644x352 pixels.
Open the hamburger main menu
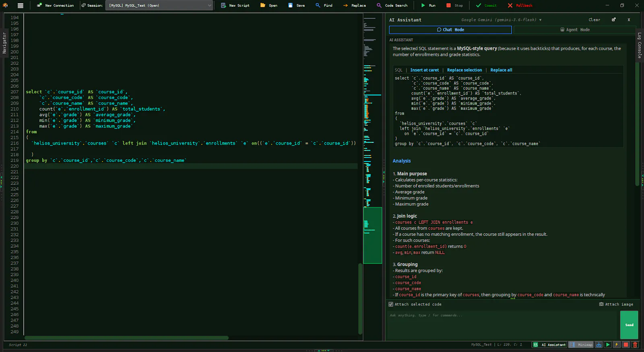tap(21, 6)
